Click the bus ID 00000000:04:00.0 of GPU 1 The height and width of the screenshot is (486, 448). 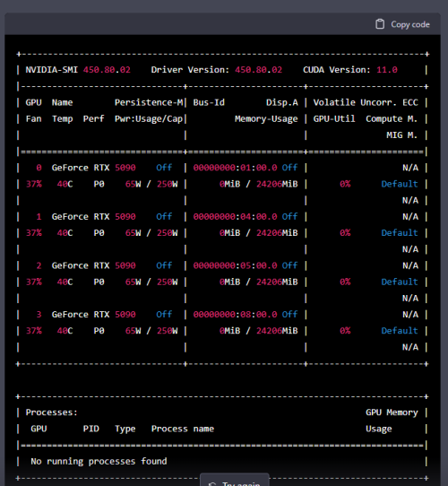(235, 217)
